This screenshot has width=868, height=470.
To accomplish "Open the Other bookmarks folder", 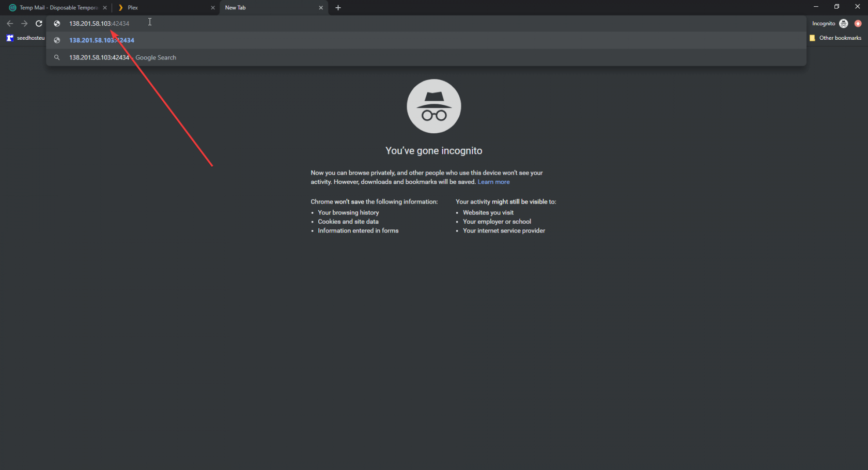I will 835,38.
